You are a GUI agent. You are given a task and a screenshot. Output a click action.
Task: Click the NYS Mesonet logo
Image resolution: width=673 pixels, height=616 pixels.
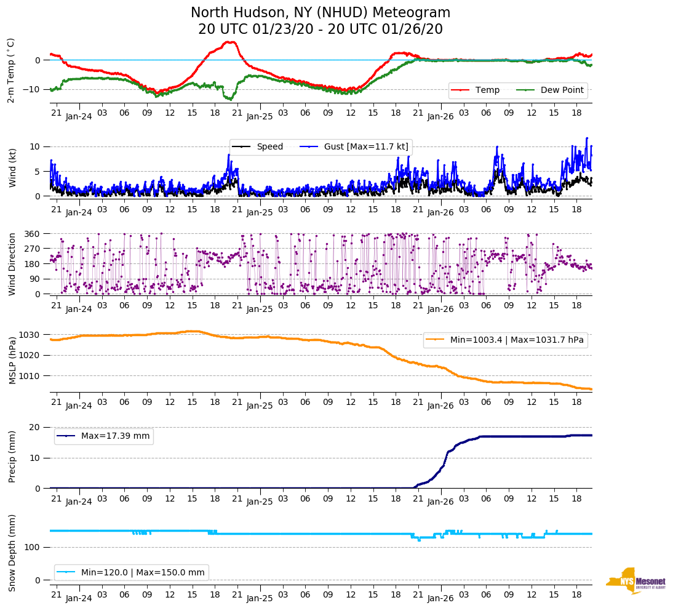pyautogui.click(x=635, y=581)
